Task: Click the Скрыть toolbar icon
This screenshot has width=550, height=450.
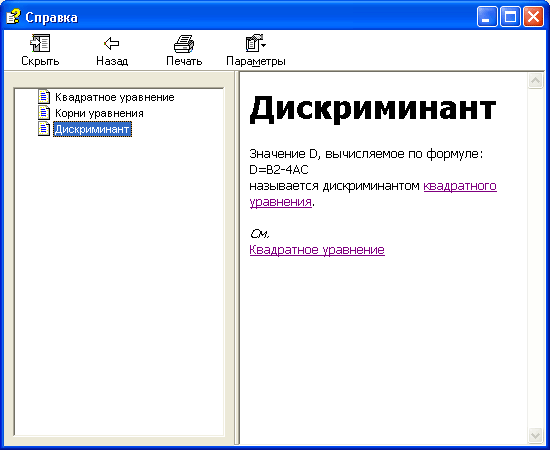Action: pos(40,43)
